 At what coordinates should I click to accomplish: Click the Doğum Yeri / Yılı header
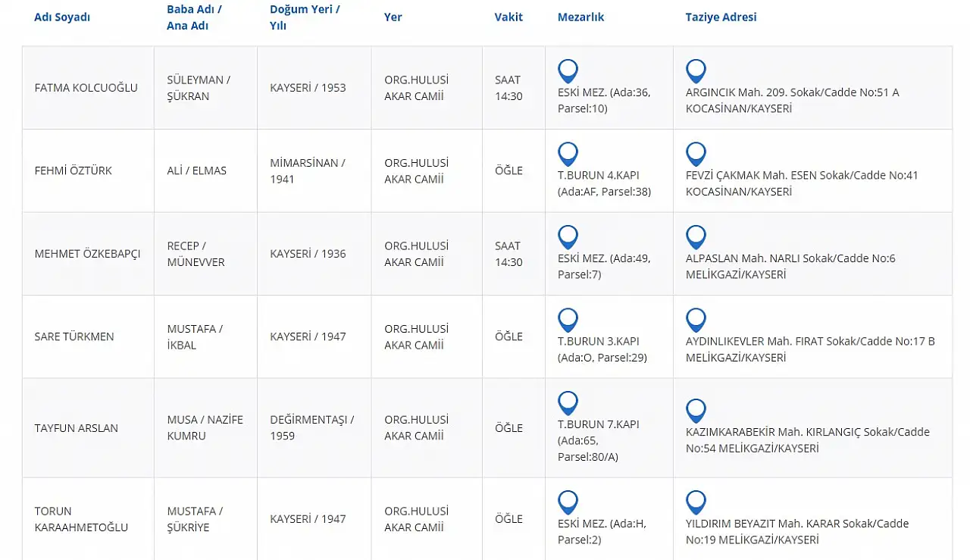point(305,17)
